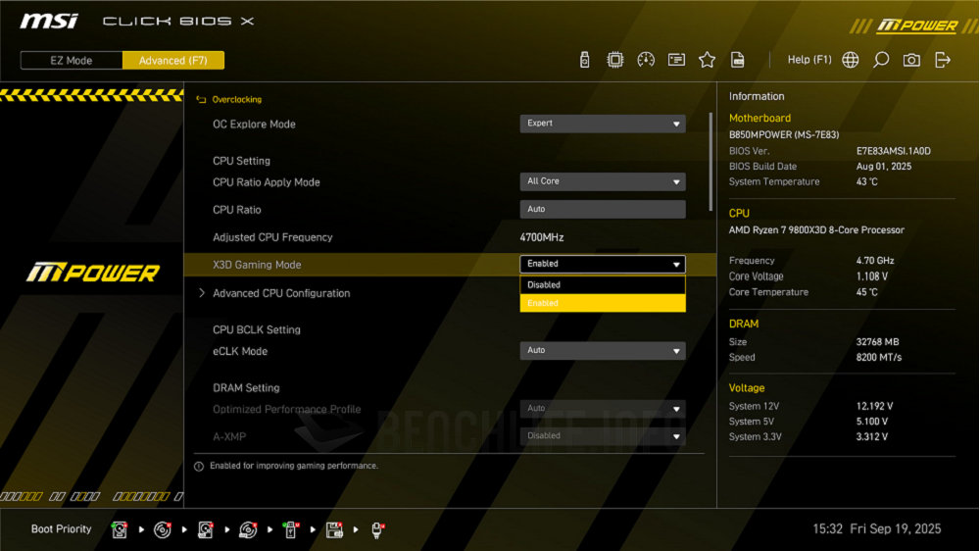Take a screenshot with the camera icon

click(911, 60)
